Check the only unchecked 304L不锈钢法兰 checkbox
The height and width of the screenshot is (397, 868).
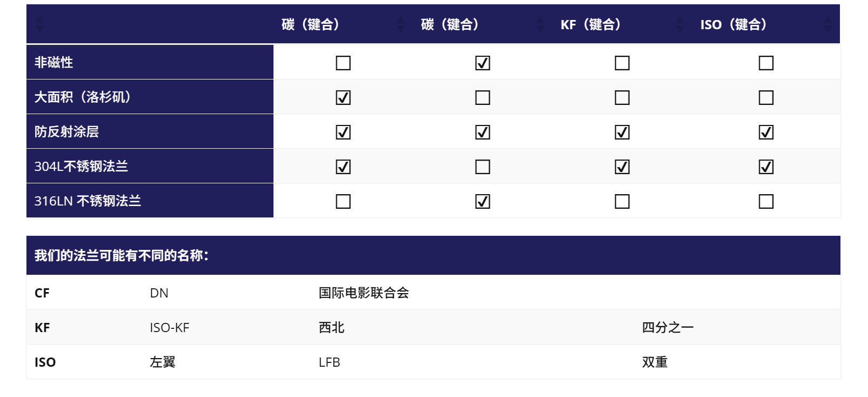click(483, 167)
